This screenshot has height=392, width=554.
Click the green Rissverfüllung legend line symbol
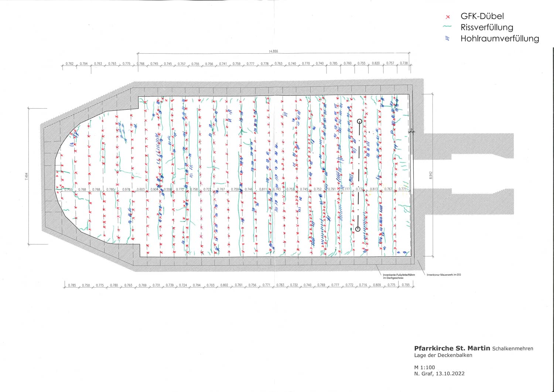coord(447,27)
